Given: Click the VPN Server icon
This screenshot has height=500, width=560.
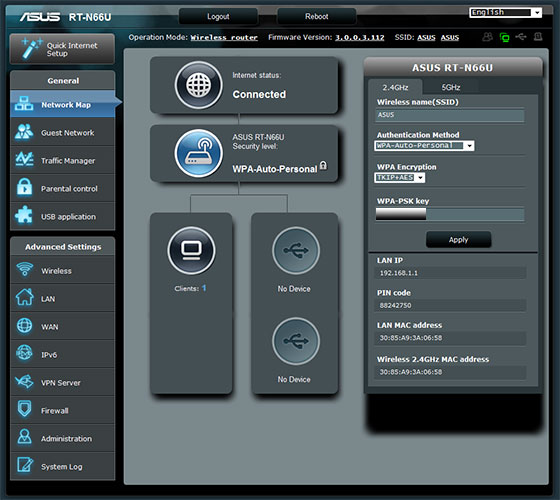Looking at the screenshot, I should point(24,381).
